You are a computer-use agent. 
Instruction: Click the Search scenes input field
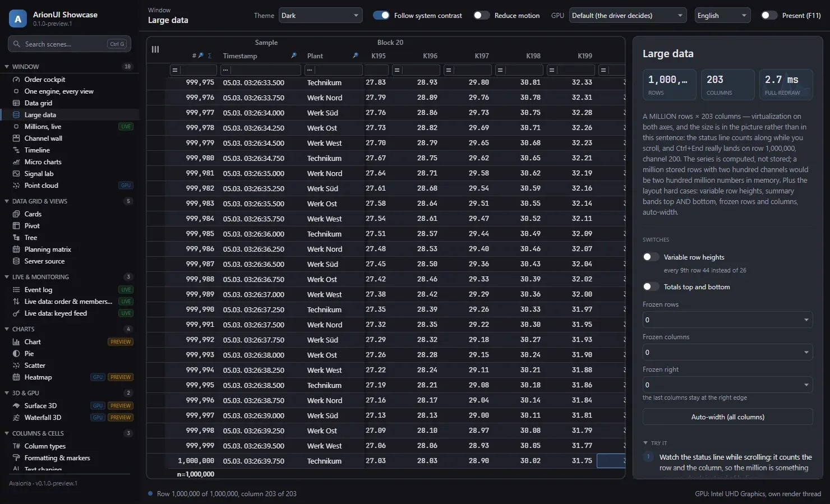click(x=70, y=44)
